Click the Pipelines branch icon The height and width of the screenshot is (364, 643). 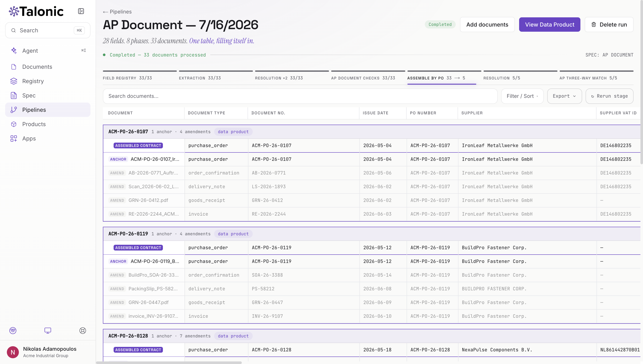pyautogui.click(x=14, y=110)
